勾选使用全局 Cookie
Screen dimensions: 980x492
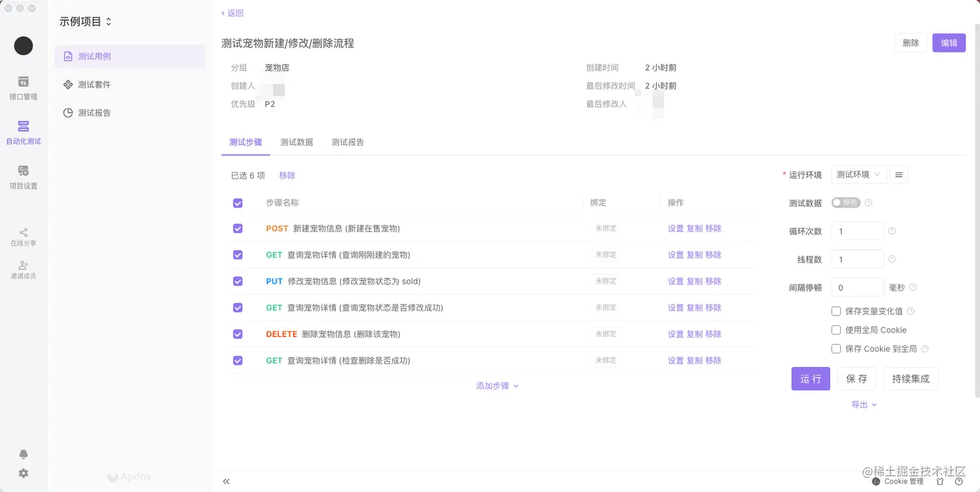tap(836, 330)
